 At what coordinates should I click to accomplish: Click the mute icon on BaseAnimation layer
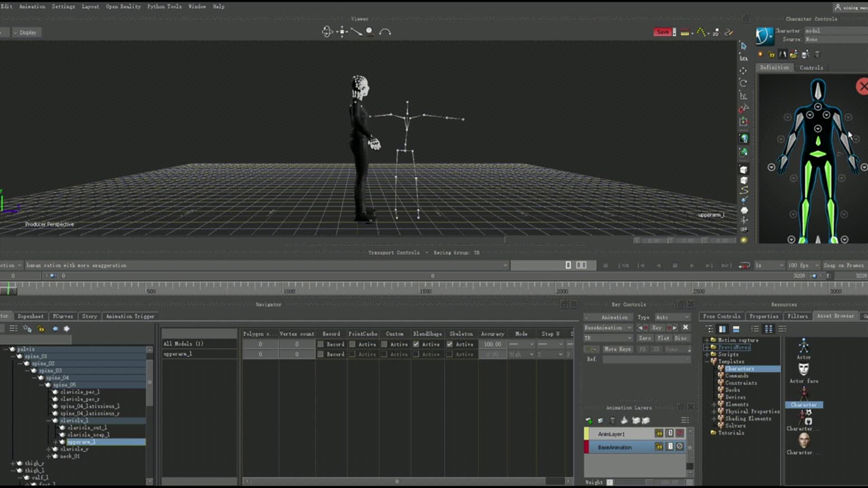(x=679, y=447)
